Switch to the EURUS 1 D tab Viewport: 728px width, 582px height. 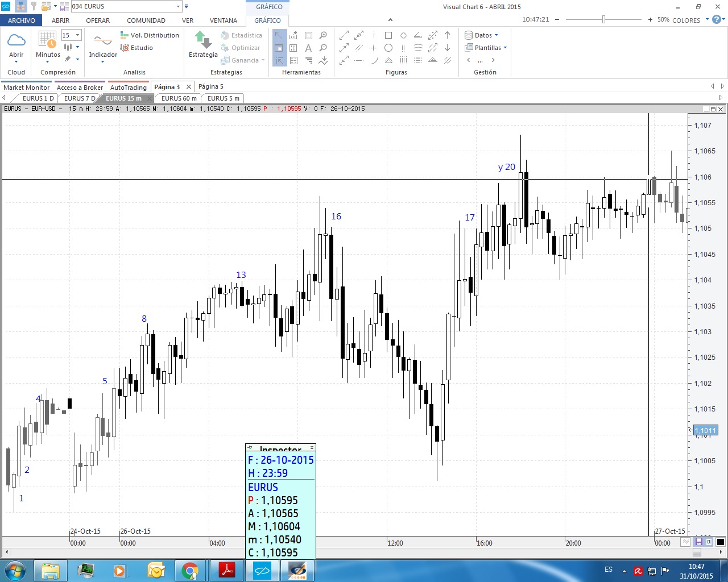(38, 98)
